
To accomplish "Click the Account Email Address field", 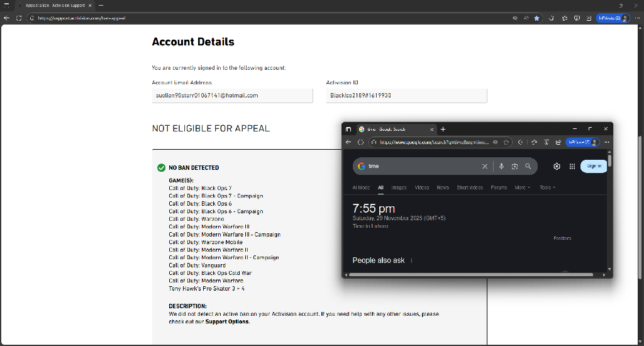I will tap(232, 96).
